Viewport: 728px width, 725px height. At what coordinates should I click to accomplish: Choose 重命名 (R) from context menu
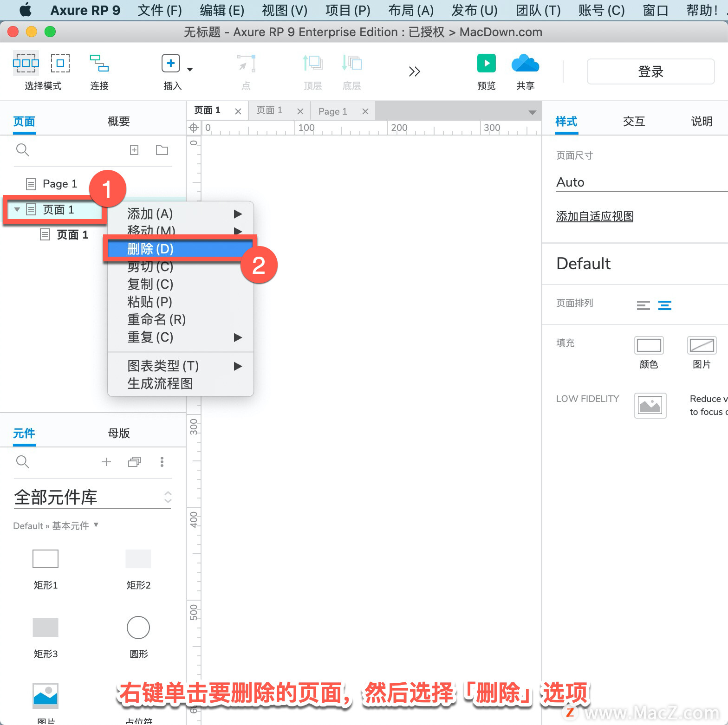[x=181, y=319]
